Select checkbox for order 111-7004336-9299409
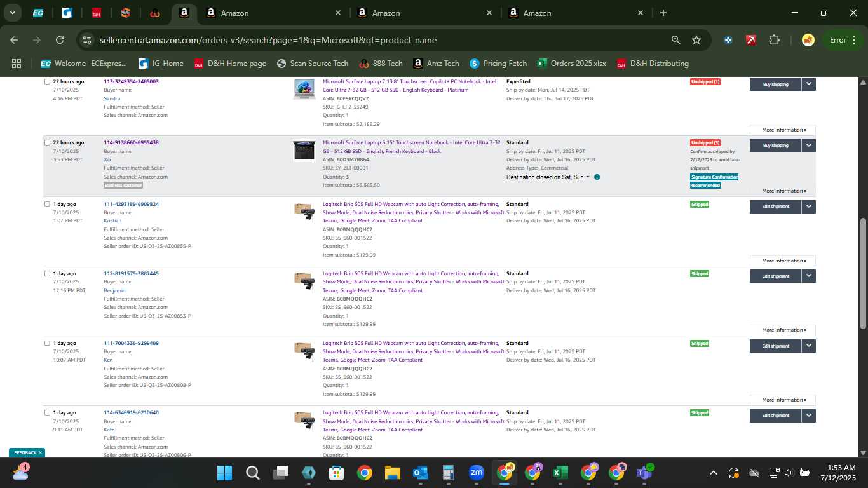This screenshot has height=488, width=868. (47, 343)
